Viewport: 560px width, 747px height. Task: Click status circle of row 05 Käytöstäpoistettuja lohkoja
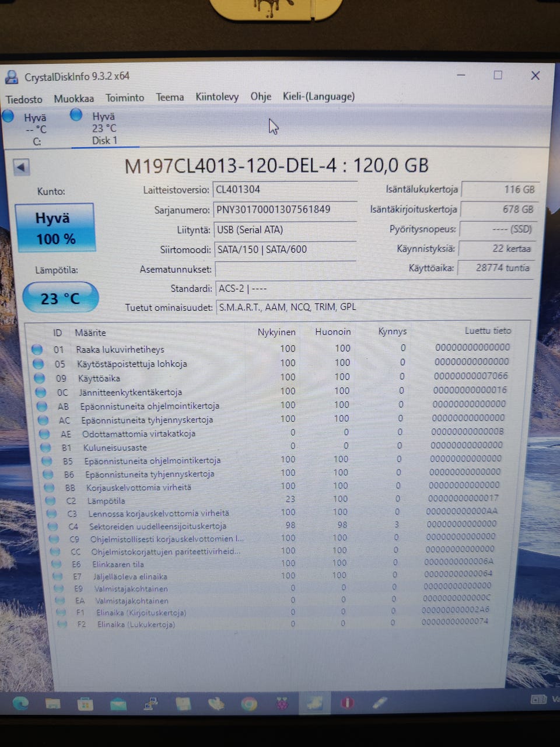(x=38, y=364)
